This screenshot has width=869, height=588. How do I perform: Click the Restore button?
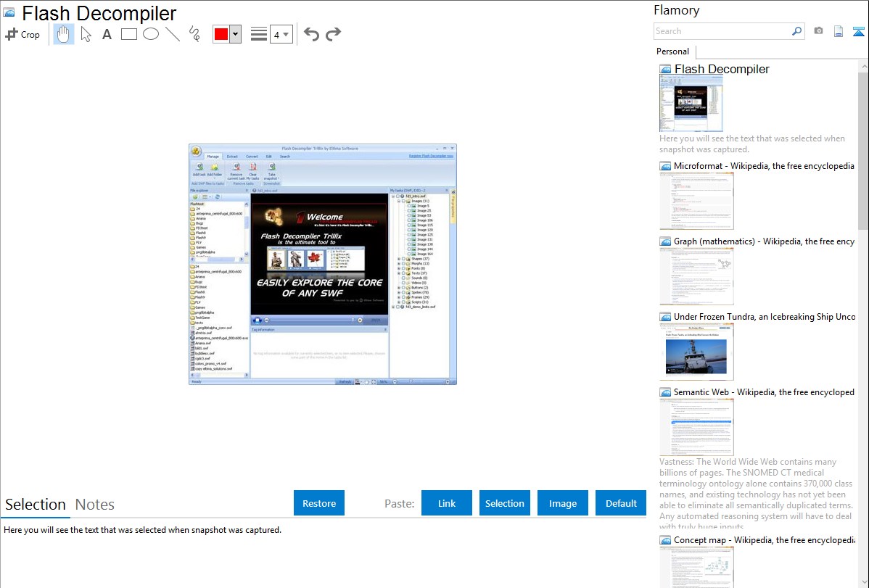click(x=319, y=503)
